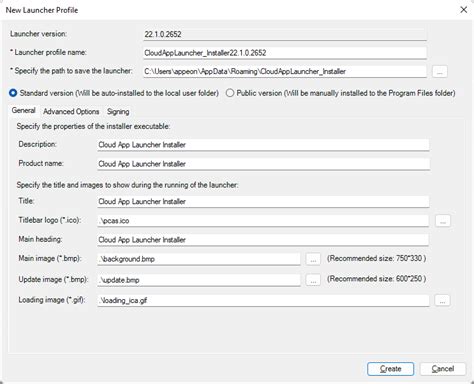Browse for launcher save path
The height and width of the screenshot is (384, 474).
[439, 71]
